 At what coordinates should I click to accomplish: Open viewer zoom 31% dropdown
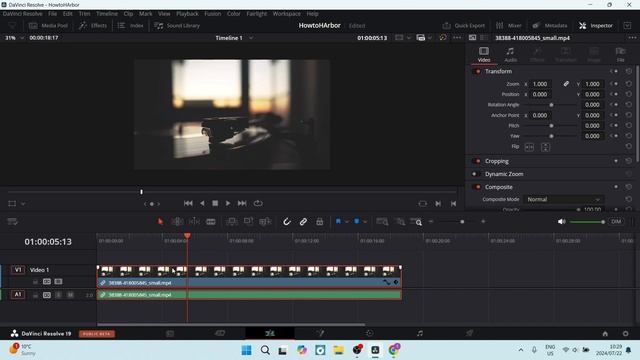click(x=14, y=38)
